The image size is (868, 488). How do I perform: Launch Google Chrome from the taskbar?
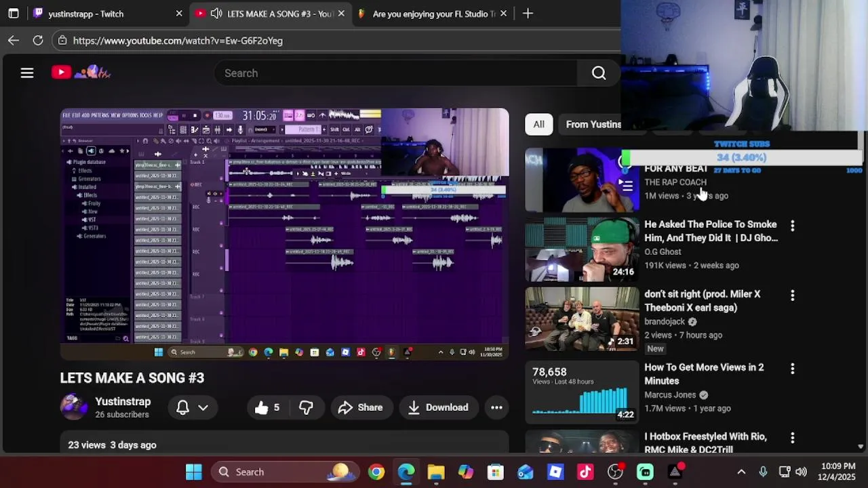click(376, 472)
